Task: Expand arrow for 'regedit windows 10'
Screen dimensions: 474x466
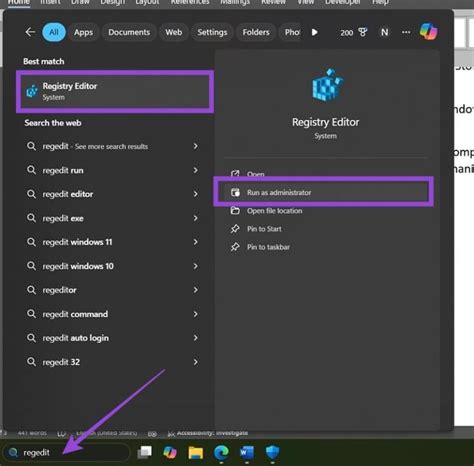Action: pyautogui.click(x=196, y=266)
